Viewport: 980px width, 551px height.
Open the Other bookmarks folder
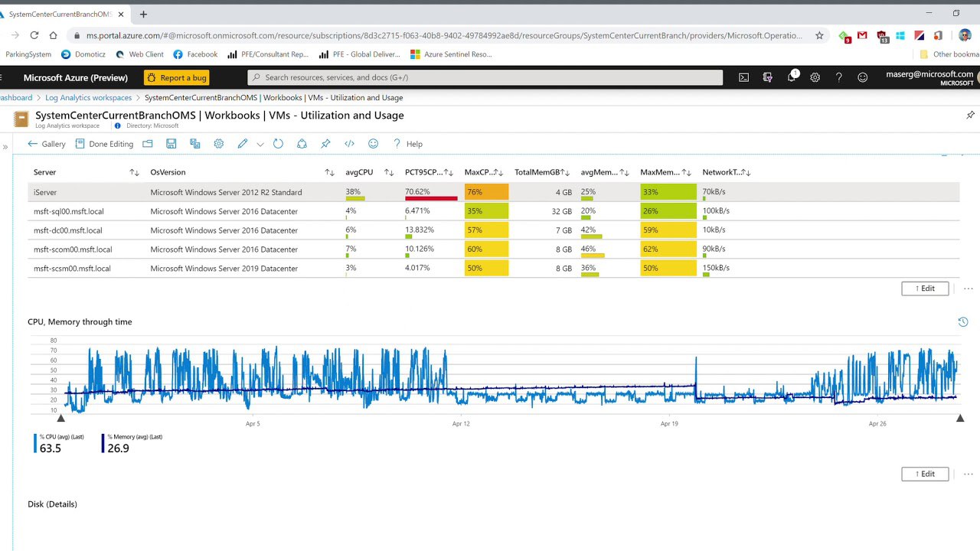coord(949,54)
